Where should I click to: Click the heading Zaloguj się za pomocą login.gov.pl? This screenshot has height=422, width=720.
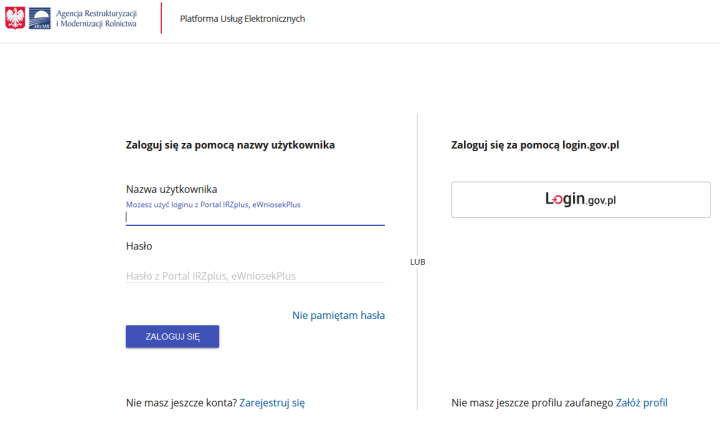535,145
